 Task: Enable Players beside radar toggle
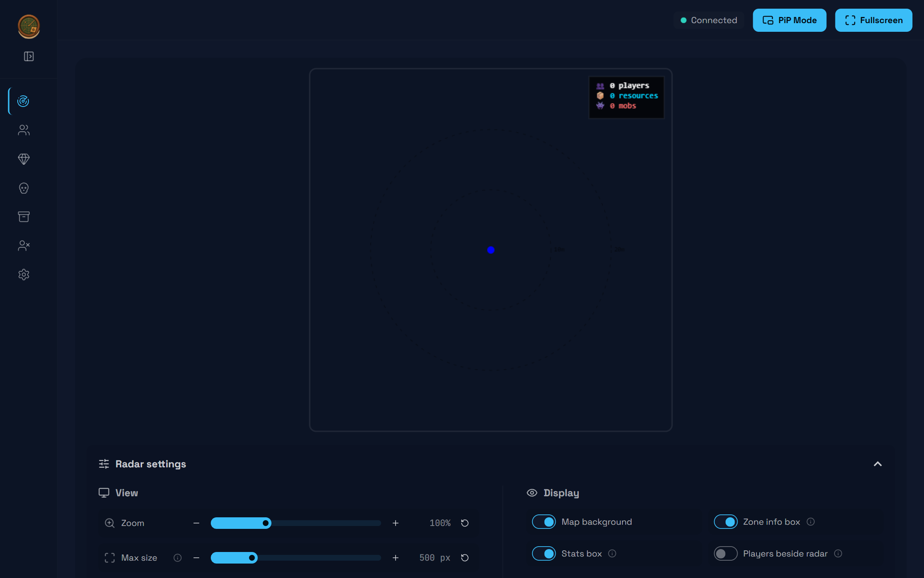click(726, 554)
